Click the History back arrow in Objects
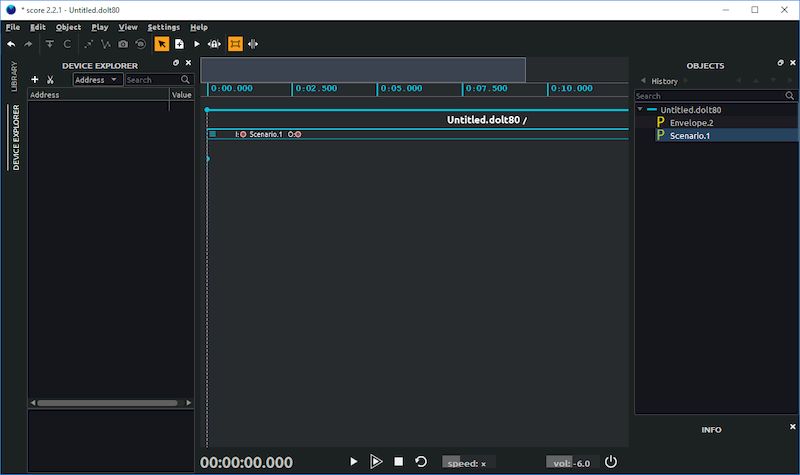The height and width of the screenshot is (475, 800). coord(642,81)
